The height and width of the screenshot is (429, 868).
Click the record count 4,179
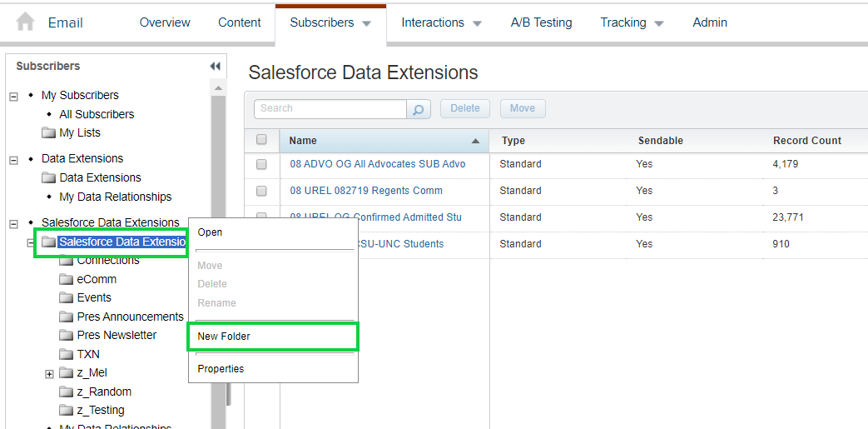(786, 164)
